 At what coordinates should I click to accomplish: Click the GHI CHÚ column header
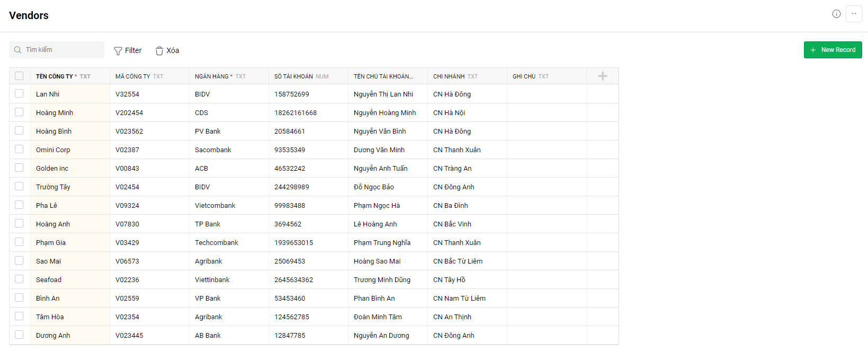coord(547,76)
